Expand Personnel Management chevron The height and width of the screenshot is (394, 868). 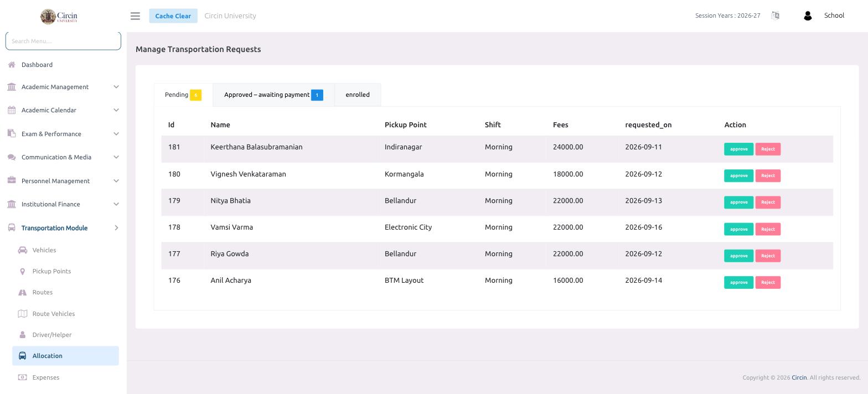tap(116, 180)
